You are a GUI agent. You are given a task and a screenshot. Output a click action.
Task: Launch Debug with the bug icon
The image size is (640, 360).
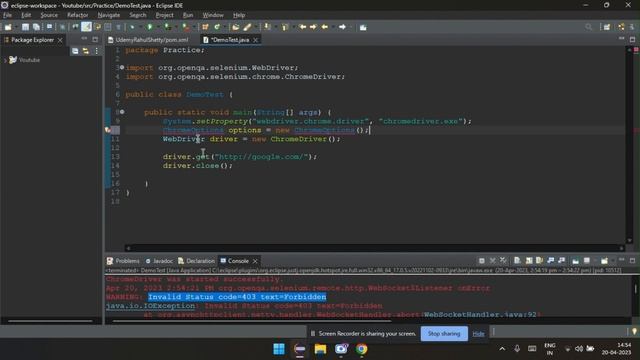click(132, 27)
